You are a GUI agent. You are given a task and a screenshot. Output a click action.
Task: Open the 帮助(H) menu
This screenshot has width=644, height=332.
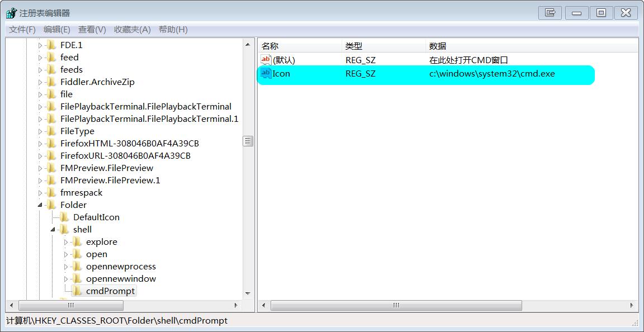tap(173, 30)
